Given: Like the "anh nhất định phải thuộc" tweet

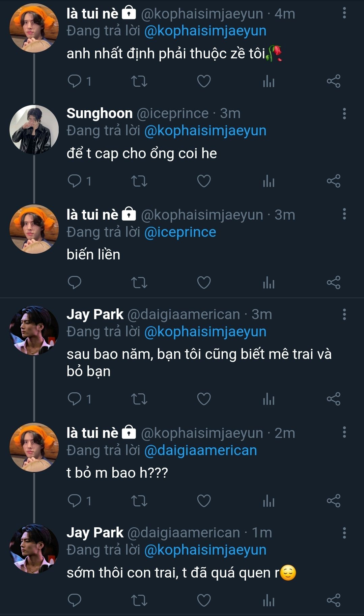Looking at the screenshot, I should [x=204, y=81].
